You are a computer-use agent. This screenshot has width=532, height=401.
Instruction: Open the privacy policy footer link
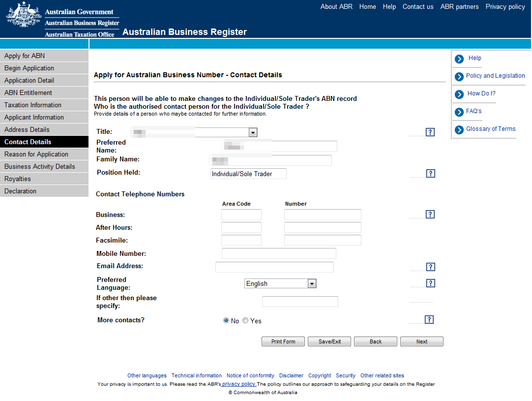tap(239, 384)
